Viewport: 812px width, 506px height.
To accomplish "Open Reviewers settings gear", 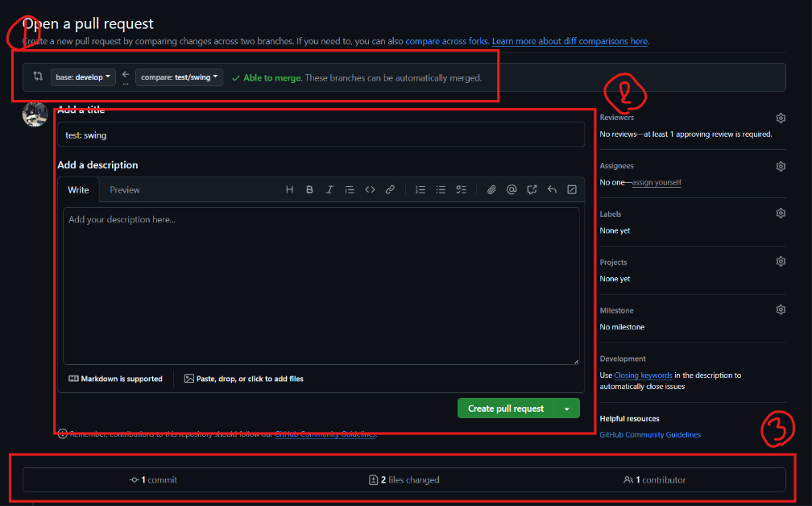I will (x=781, y=118).
